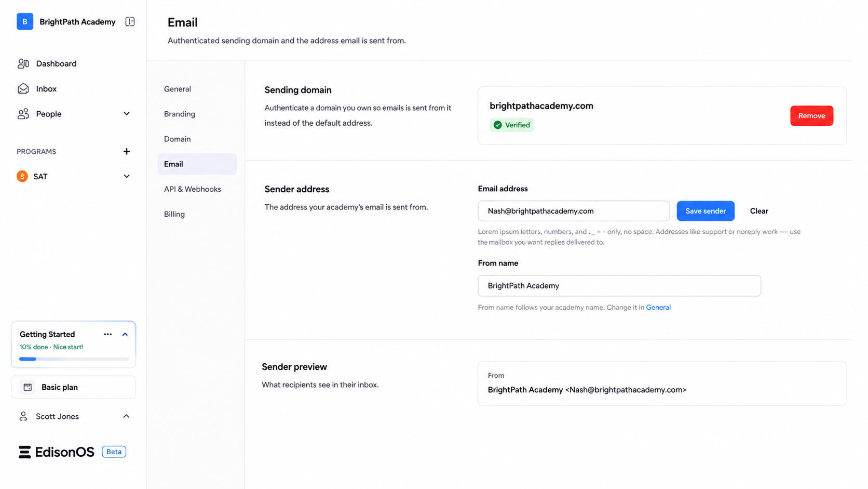
Task: Open the Domain settings tab
Action: click(x=197, y=139)
